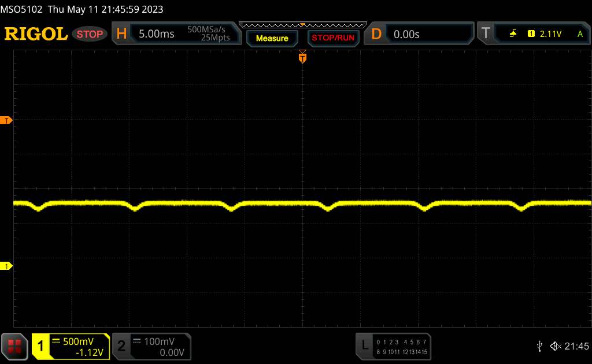Click the channel 1 ground marker

click(7, 266)
